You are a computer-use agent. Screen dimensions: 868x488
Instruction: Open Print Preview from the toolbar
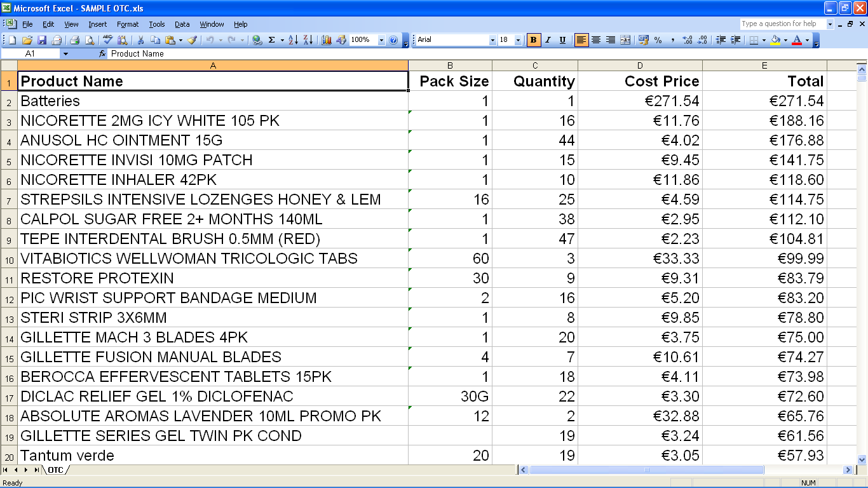[x=90, y=40]
